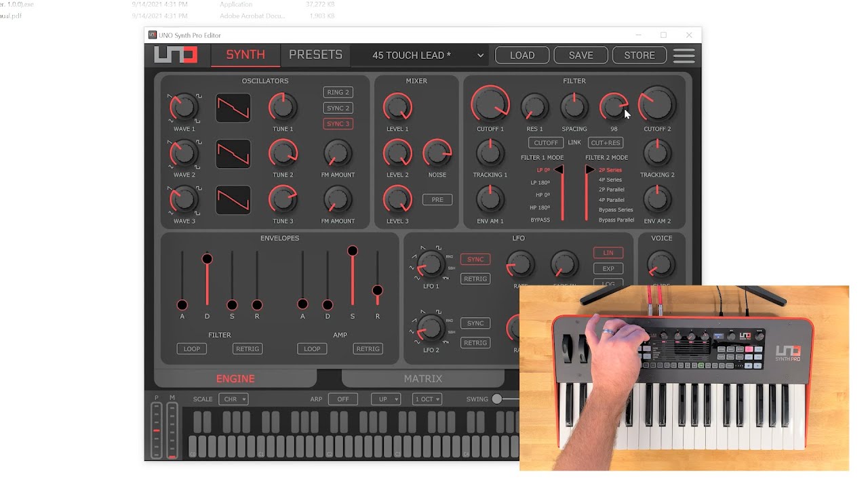
Task: Open the 1 OCT range dropdown
Action: [427, 399]
